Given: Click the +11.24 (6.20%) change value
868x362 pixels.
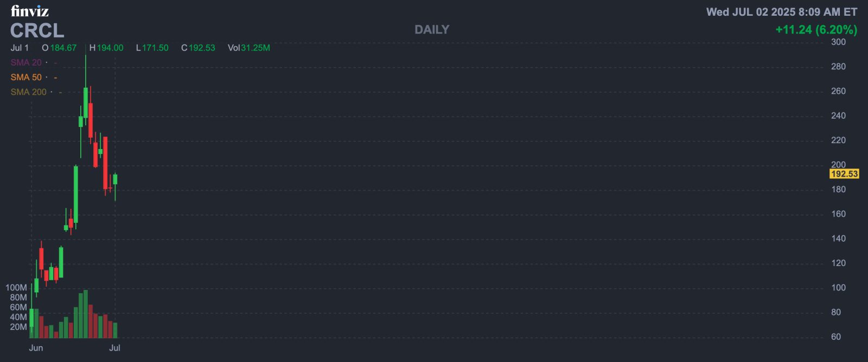Looking at the screenshot, I should pyautogui.click(x=816, y=29).
